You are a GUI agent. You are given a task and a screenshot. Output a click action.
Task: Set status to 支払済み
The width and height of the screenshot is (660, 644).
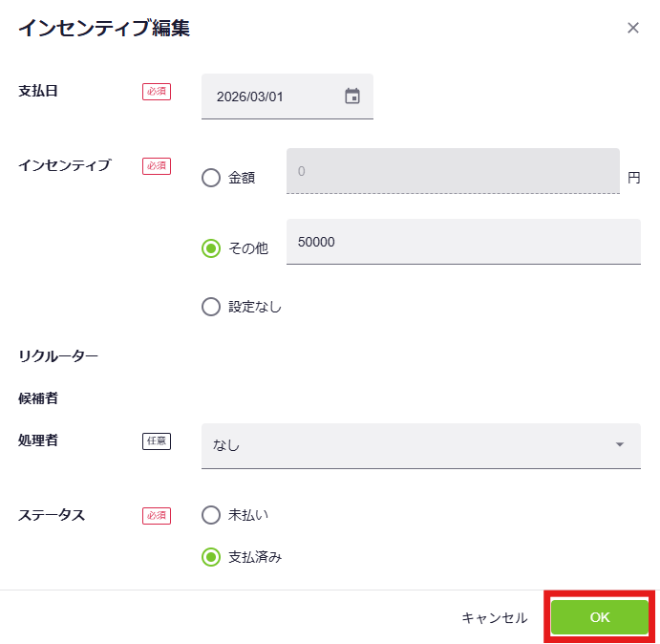[x=211, y=557]
